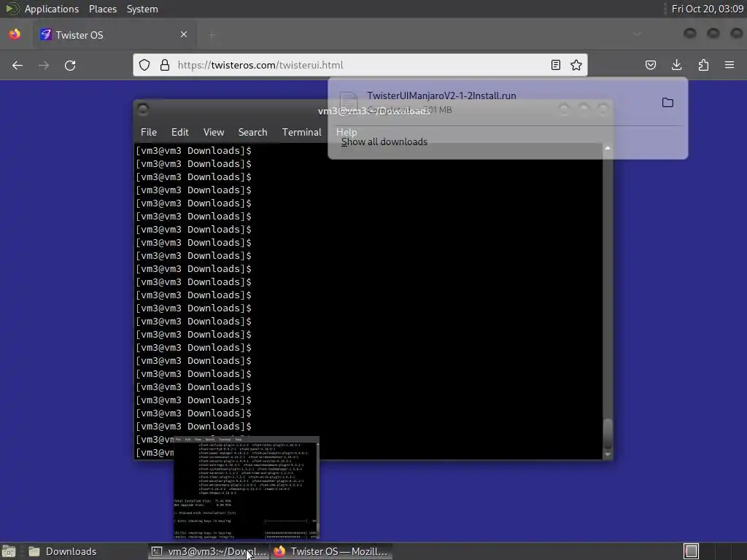Open terminal Terminal menu

pyautogui.click(x=301, y=133)
